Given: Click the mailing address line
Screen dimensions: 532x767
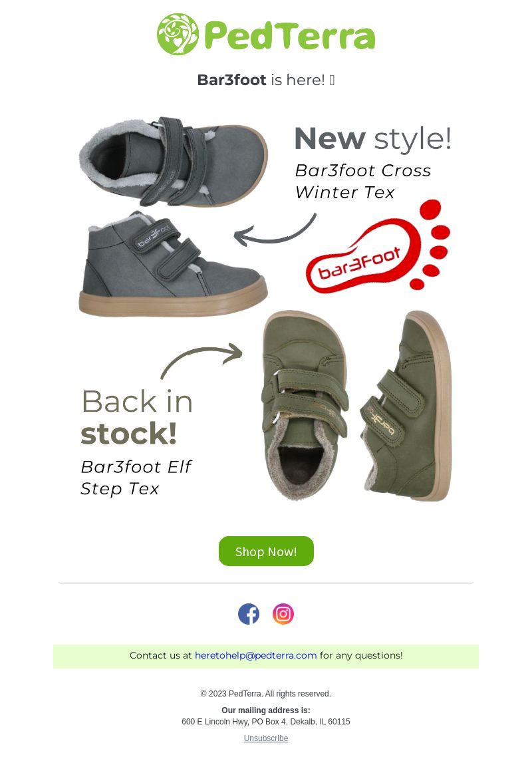Looking at the screenshot, I should pyautogui.click(x=266, y=722).
